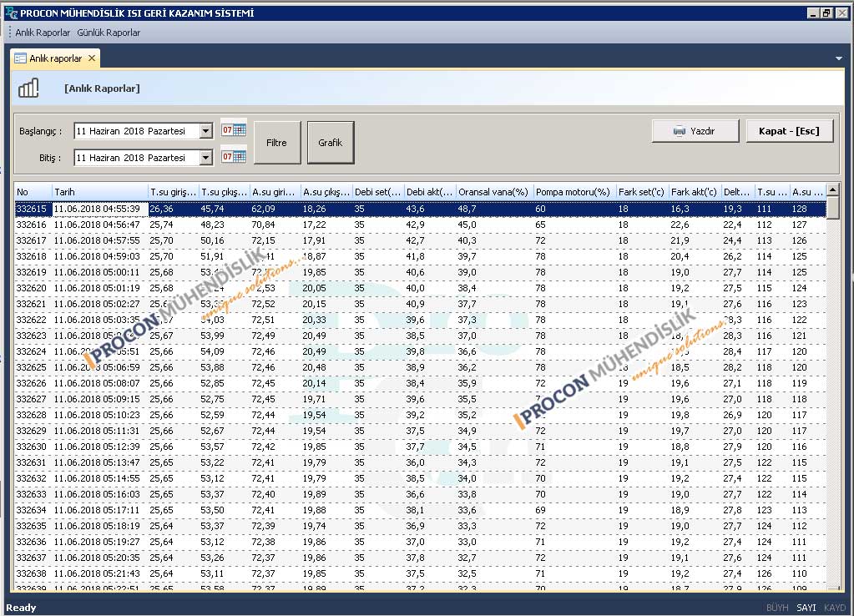Click value 54,09 in row 332624
854x616 pixels.
212,351
